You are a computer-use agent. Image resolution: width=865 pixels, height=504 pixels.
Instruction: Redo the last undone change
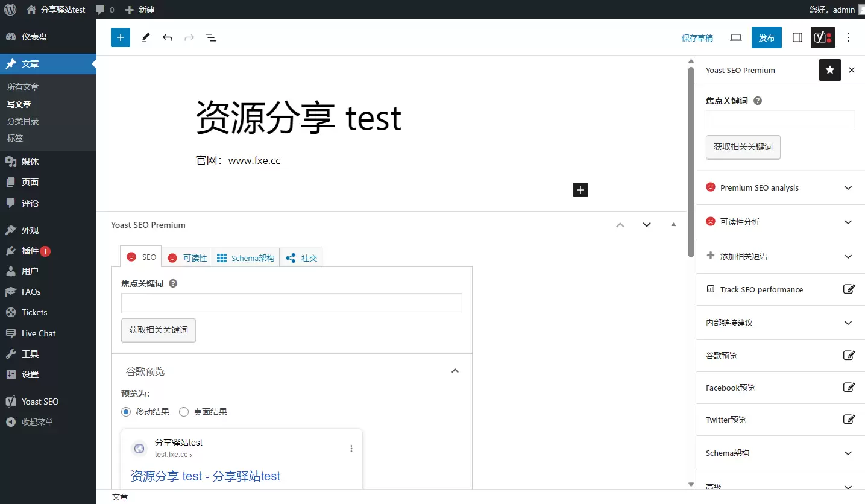click(x=189, y=37)
